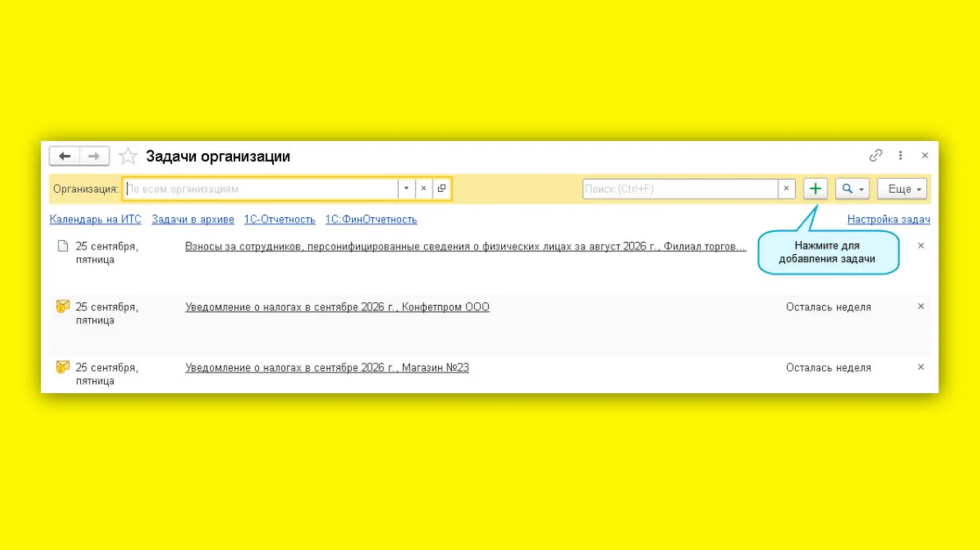Click the green plus to add a task
Viewport: 980px width, 550px height.
[x=815, y=189]
